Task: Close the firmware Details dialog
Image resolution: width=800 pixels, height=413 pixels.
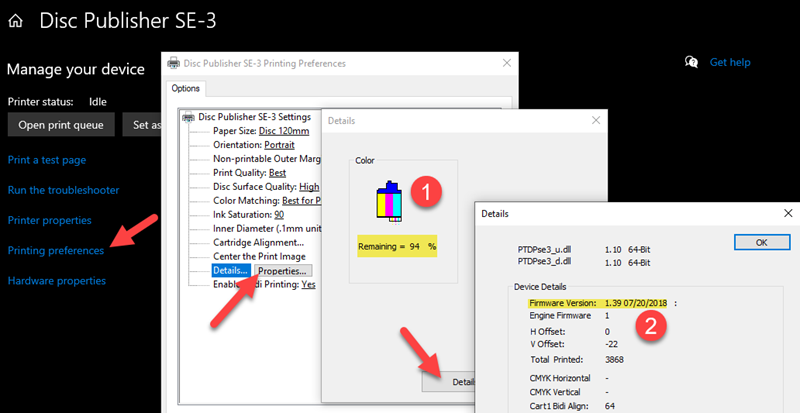Action: point(788,213)
